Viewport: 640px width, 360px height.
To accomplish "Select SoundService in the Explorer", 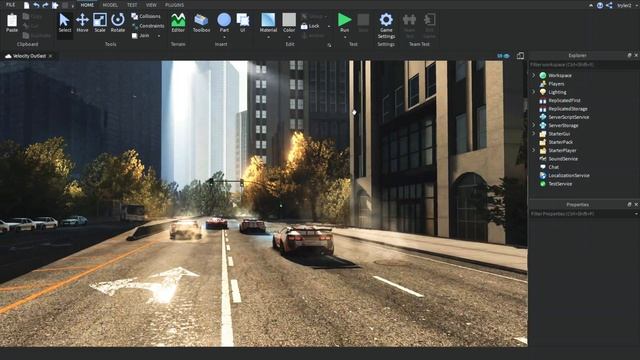I will [563, 159].
